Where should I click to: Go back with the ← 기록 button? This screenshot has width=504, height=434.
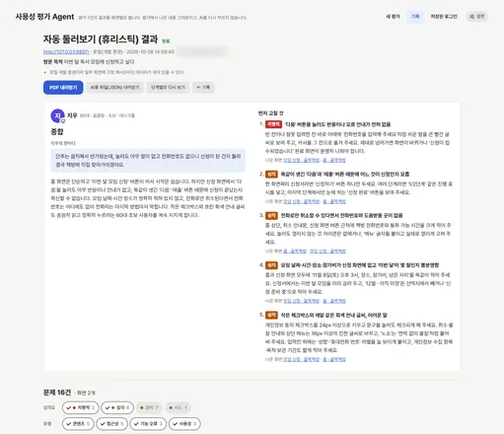click(203, 88)
